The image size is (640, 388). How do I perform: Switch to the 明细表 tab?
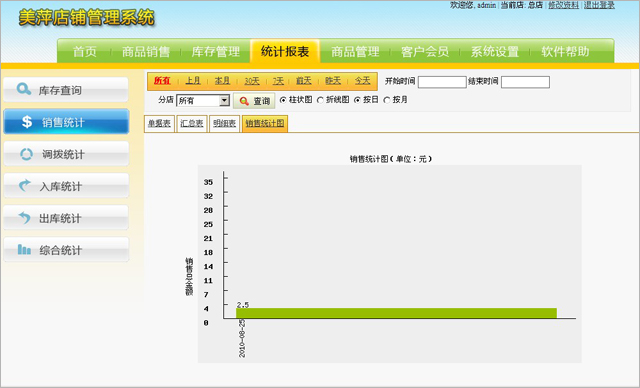[224, 124]
